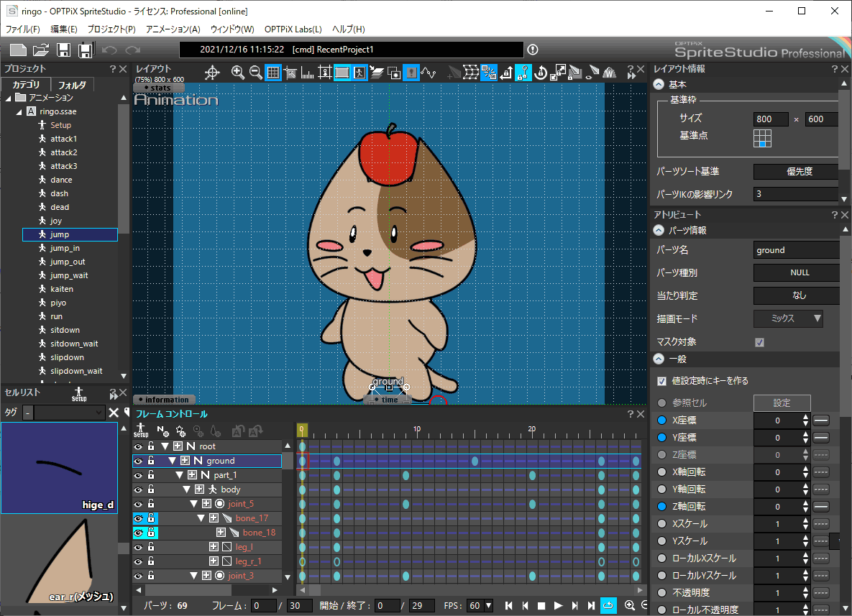Switch to the カテゴリ tab
This screenshot has width=852, height=616.
pos(26,85)
